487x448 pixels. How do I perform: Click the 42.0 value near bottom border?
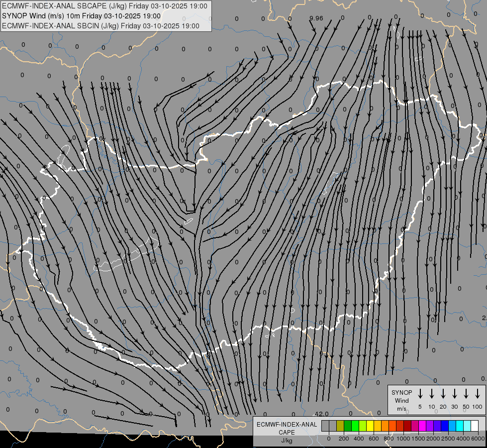(321, 414)
